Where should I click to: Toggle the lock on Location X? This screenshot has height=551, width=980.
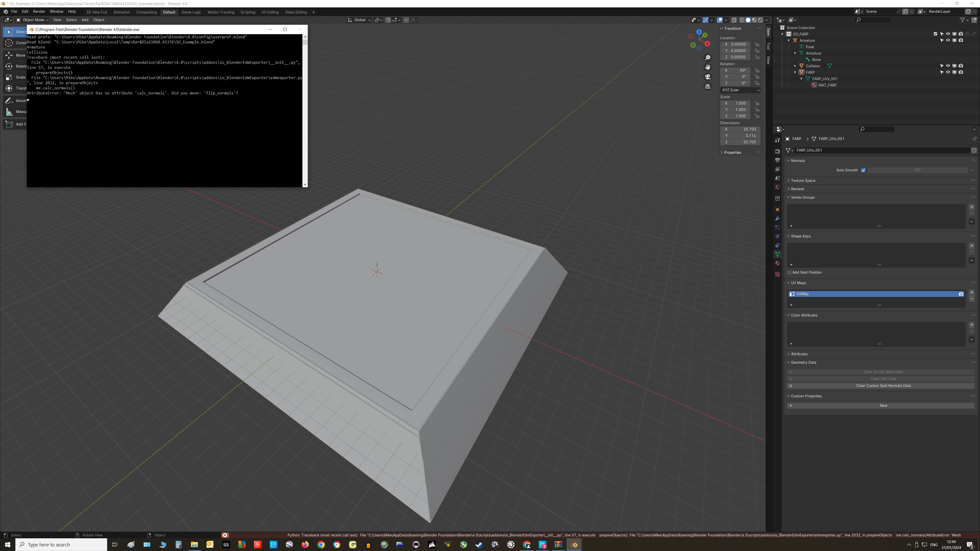tap(757, 44)
